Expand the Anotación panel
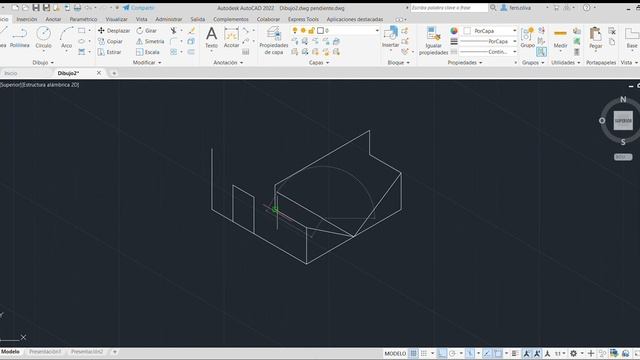 pos(228,62)
